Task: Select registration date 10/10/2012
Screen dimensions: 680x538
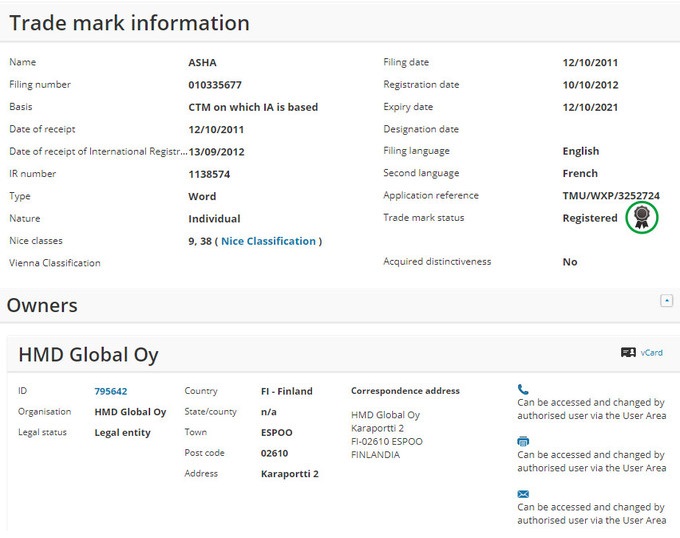Action: tap(590, 85)
